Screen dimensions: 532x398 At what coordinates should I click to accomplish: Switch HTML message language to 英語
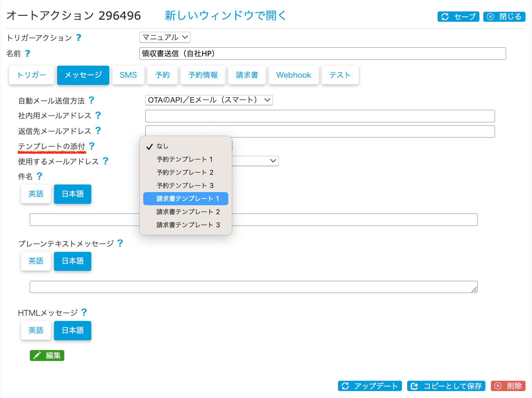[36, 331]
